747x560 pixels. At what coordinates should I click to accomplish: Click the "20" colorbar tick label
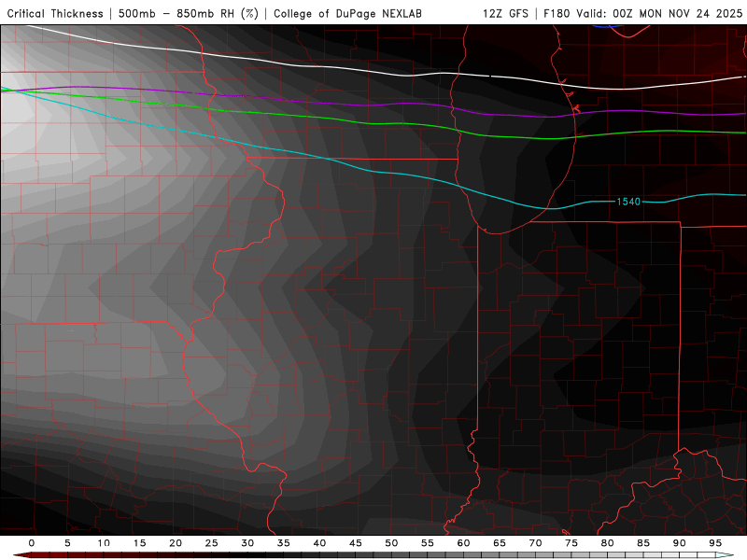click(176, 543)
